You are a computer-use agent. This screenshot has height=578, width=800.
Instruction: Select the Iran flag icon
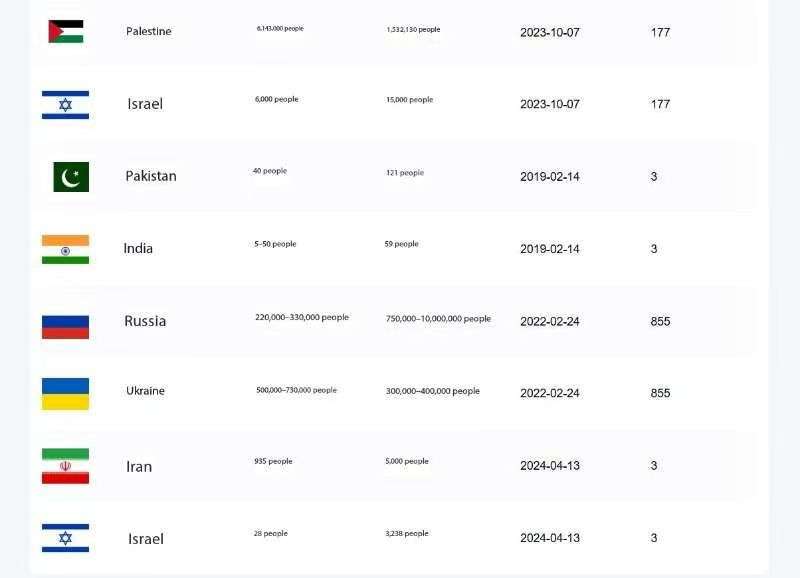(65, 466)
